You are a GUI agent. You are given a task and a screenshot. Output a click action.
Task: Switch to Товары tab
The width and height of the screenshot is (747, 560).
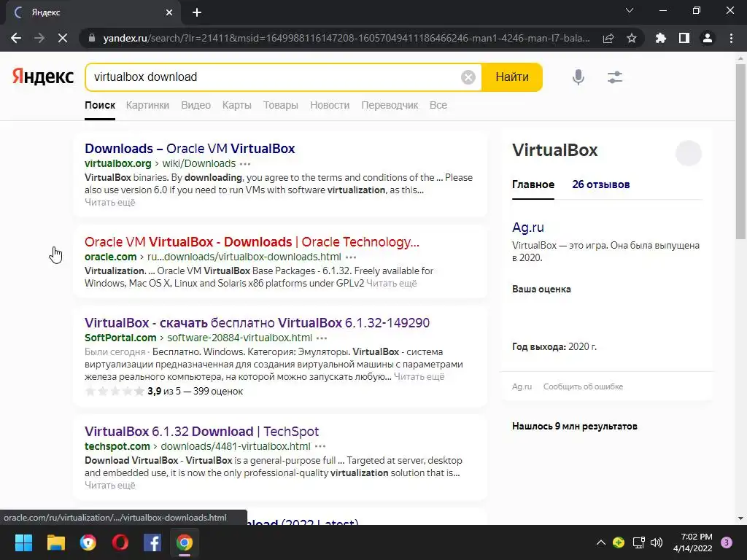point(281,105)
